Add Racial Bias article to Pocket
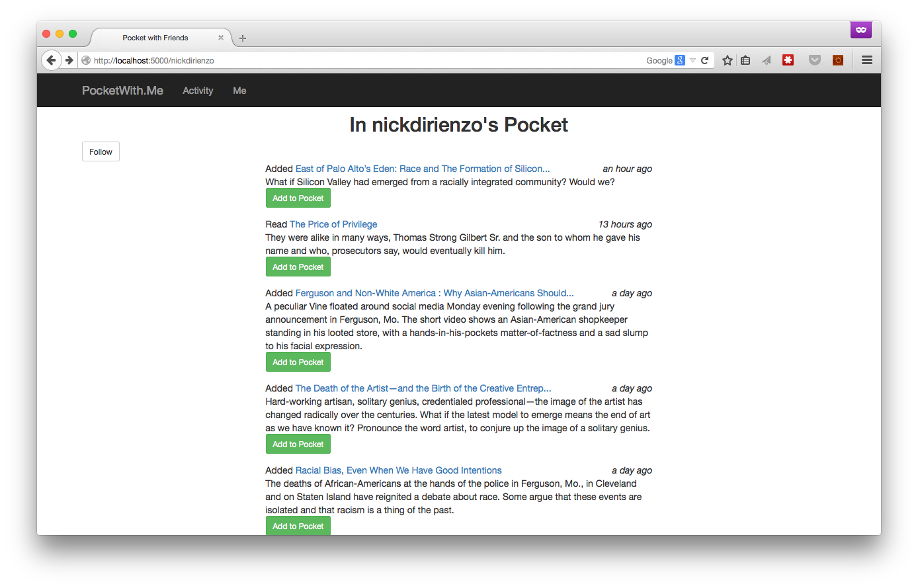 [298, 526]
